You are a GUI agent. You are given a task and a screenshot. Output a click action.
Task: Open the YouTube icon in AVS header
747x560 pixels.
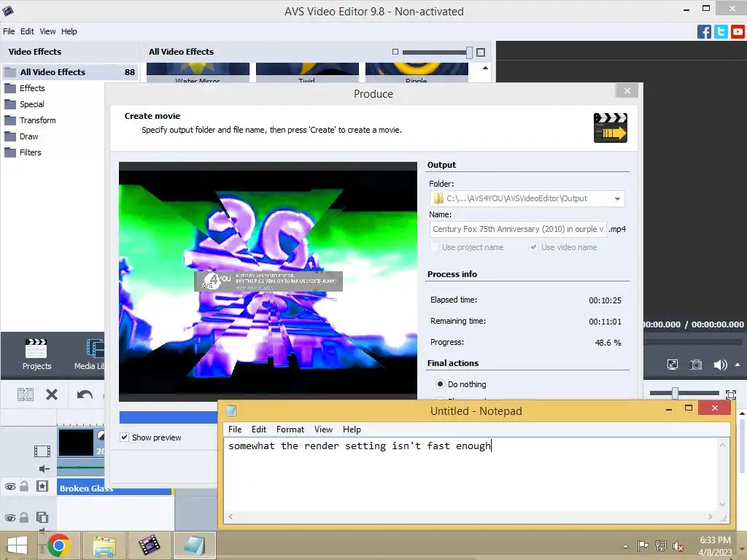[x=738, y=32]
